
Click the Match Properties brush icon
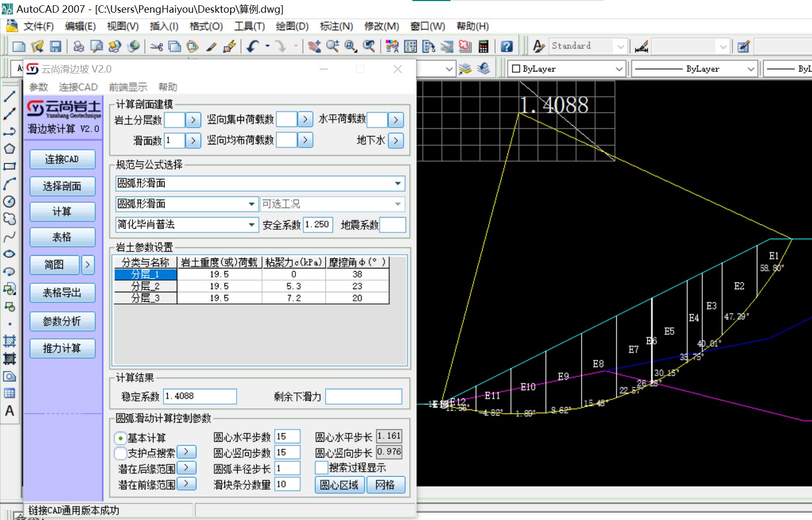coord(211,47)
